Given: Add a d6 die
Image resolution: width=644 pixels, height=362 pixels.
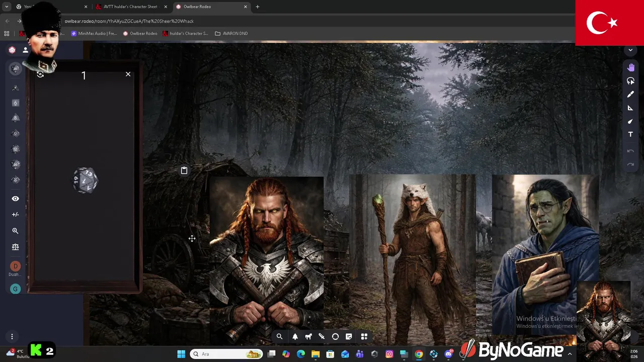Looking at the screenshot, I should (x=15, y=103).
